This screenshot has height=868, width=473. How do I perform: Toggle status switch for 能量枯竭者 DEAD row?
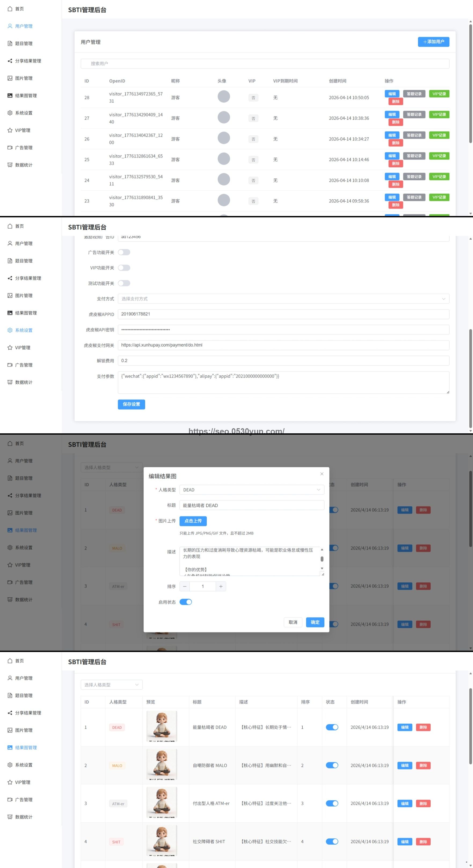point(332,727)
